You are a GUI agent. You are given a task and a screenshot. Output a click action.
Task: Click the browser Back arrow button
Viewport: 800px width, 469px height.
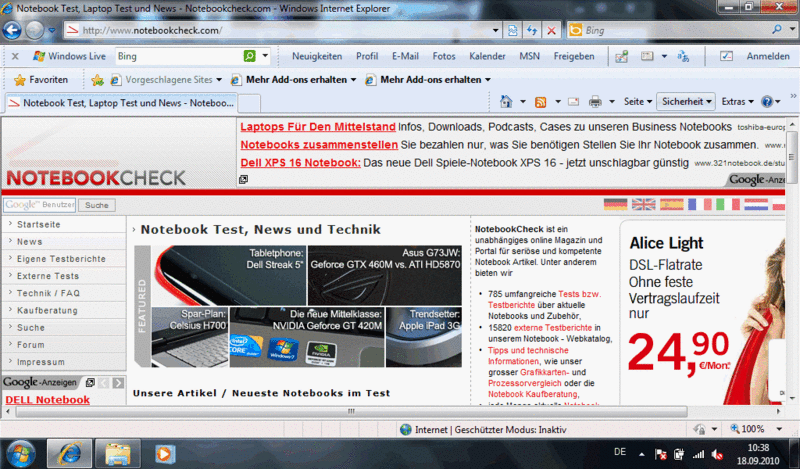point(12,31)
